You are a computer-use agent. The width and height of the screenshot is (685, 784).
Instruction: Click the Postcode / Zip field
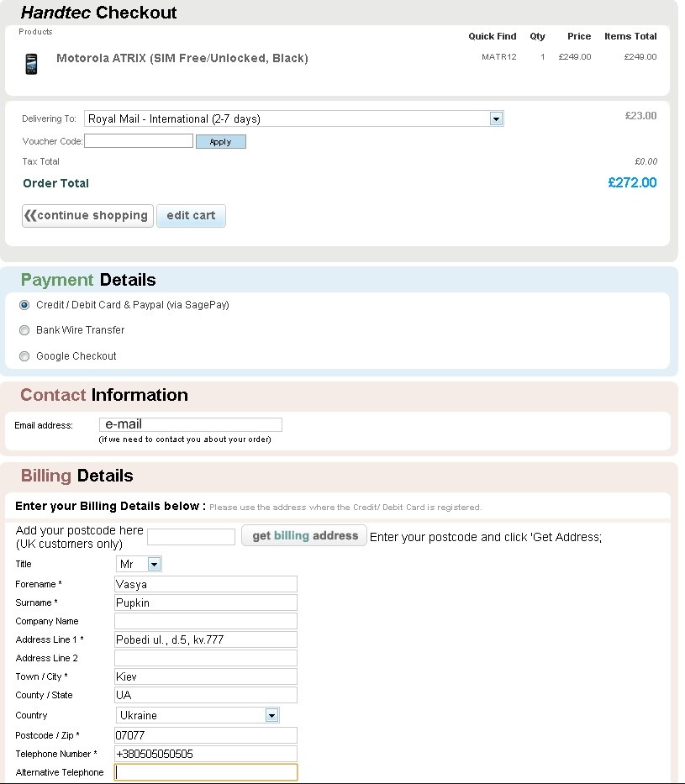pyautogui.click(x=205, y=735)
